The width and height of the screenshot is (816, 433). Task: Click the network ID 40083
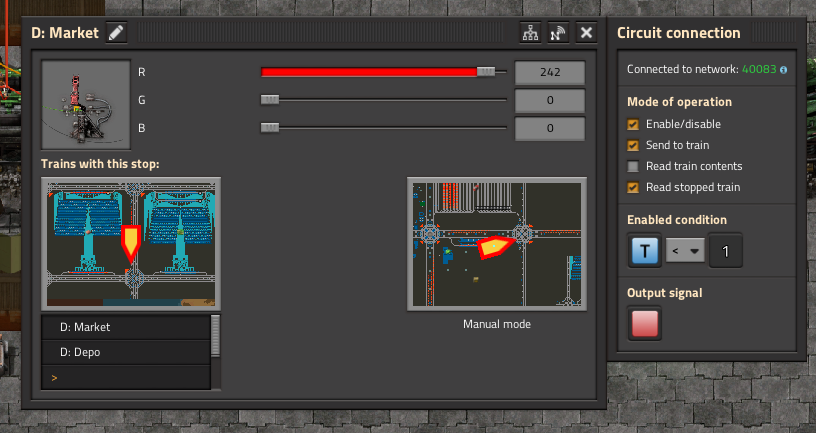(759, 69)
